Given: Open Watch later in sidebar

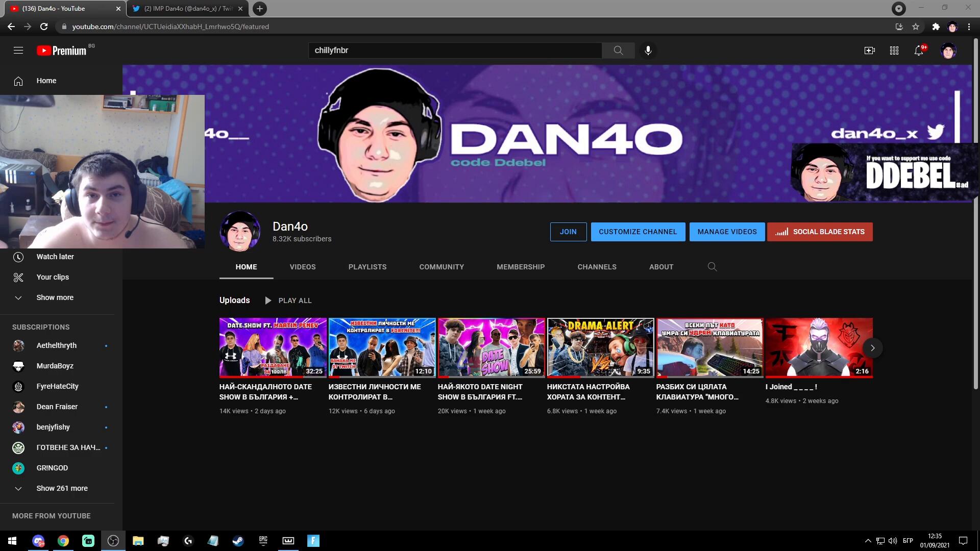Looking at the screenshot, I should click(x=55, y=257).
